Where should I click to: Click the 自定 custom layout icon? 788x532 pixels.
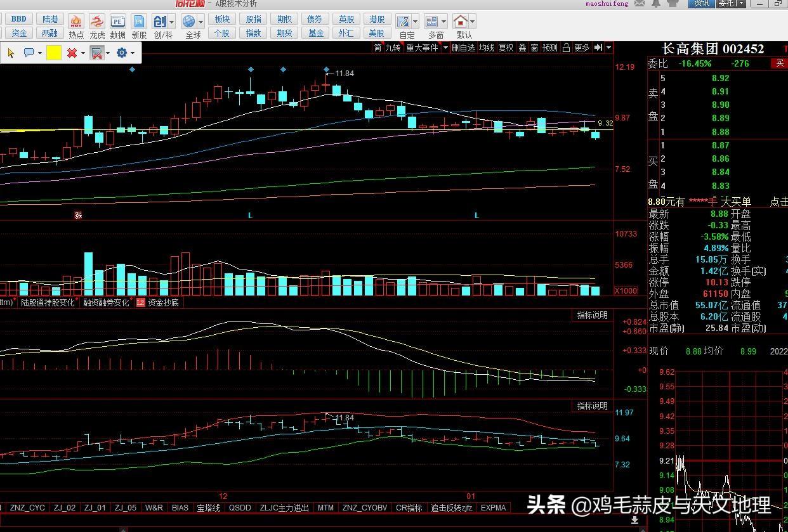pyautogui.click(x=404, y=22)
